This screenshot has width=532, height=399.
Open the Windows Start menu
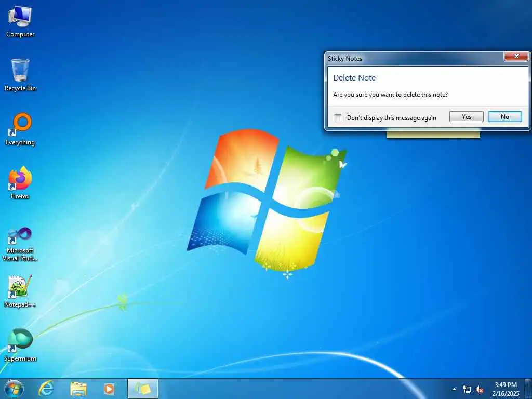point(14,389)
